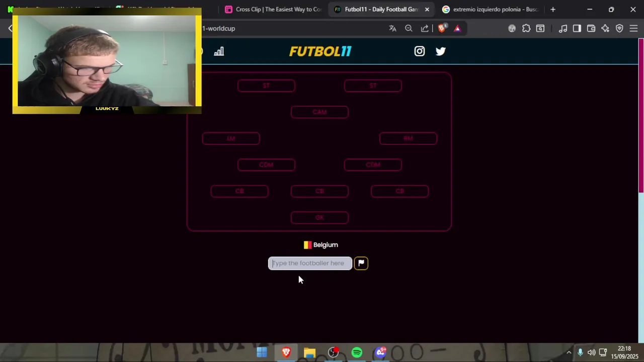Image resolution: width=644 pixels, height=362 pixels.
Task: Toggle the browser sidebar panel
Action: point(577,29)
